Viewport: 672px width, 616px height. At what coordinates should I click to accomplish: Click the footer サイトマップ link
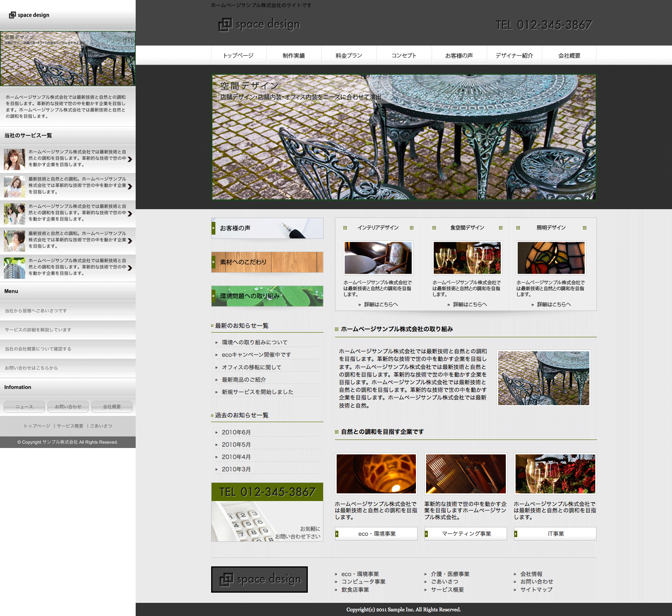click(x=536, y=589)
